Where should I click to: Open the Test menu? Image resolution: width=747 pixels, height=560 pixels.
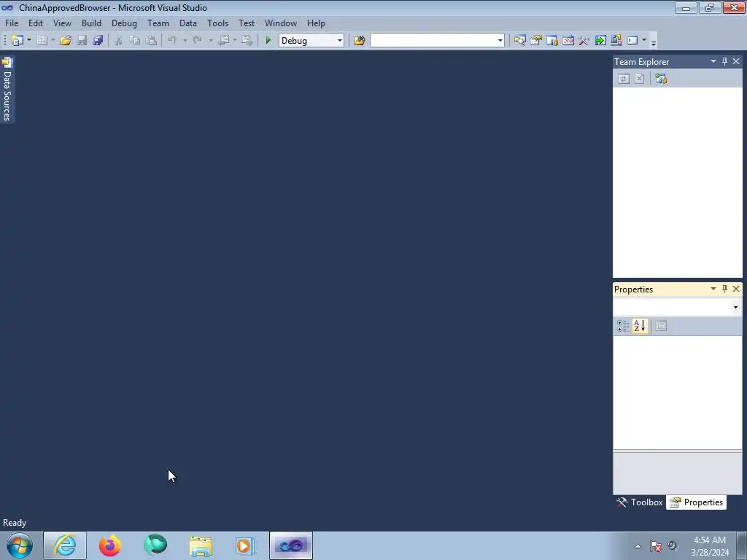point(247,23)
